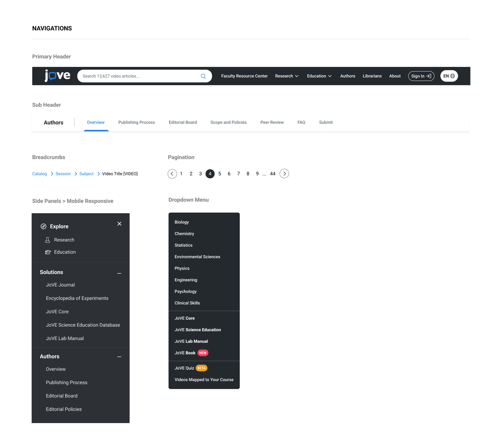The image size is (502, 448).
Task: Open Scope and Policies tab
Action: point(228,122)
